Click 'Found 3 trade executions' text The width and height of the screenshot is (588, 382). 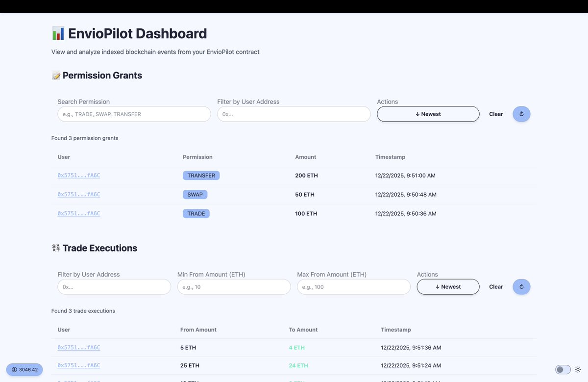(83, 311)
